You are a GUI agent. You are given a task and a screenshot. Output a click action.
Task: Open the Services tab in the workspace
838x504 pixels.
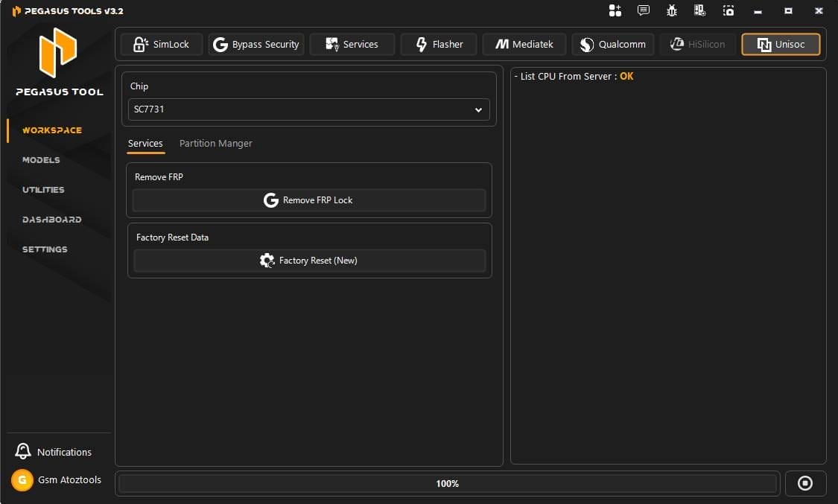click(145, 143)
